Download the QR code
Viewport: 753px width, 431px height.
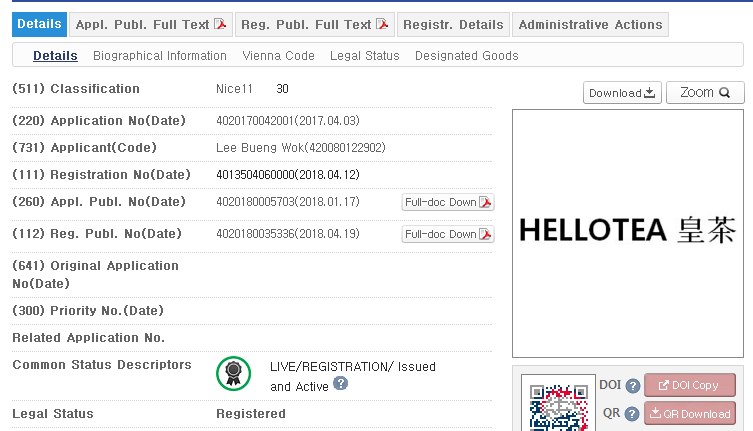(690, 414)
